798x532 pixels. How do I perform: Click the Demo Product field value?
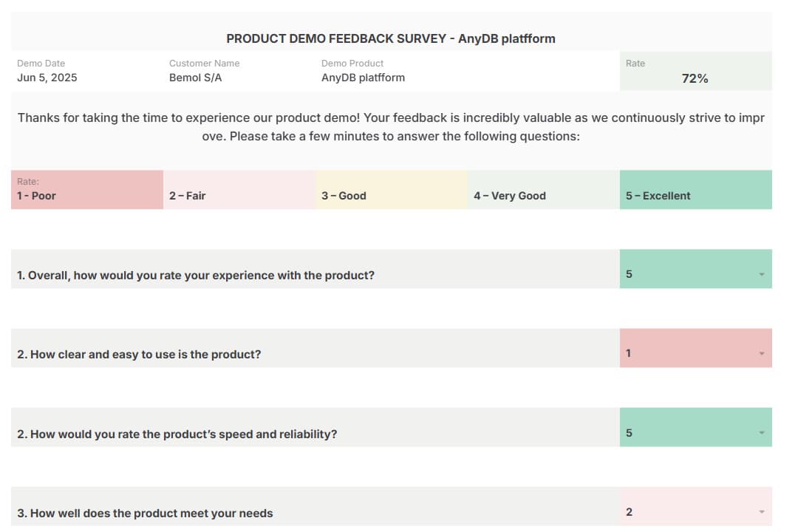363,78
